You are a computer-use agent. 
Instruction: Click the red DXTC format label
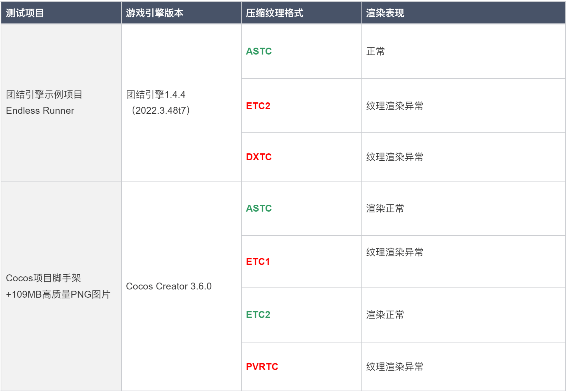coord(259,157)
